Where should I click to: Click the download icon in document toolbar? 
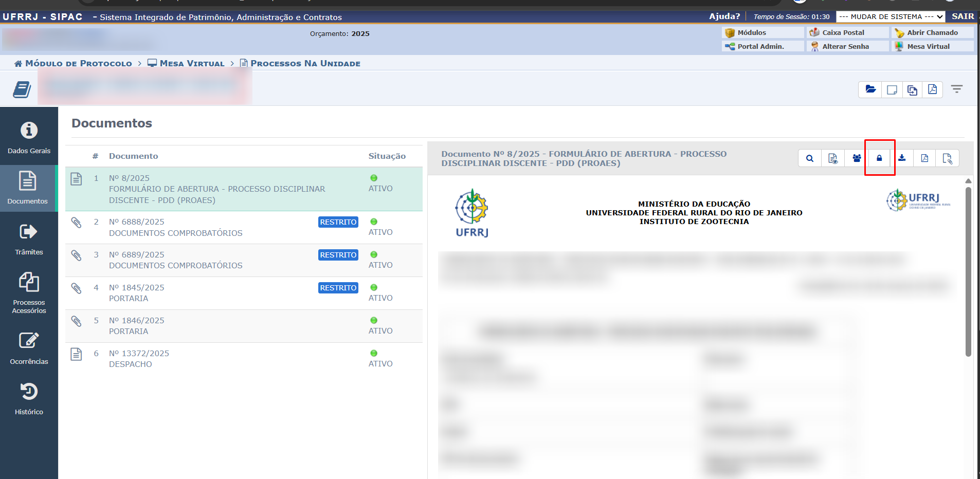902,158
